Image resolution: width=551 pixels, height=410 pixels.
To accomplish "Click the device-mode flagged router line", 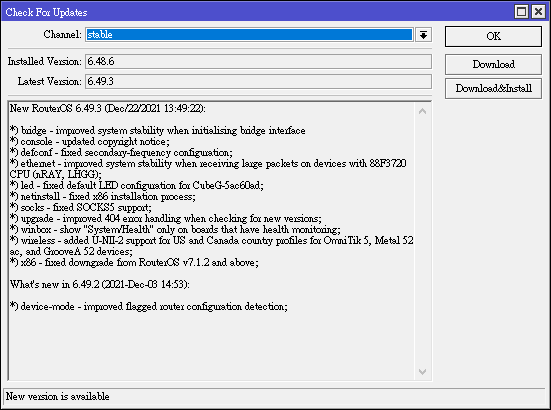I will 149,306.
